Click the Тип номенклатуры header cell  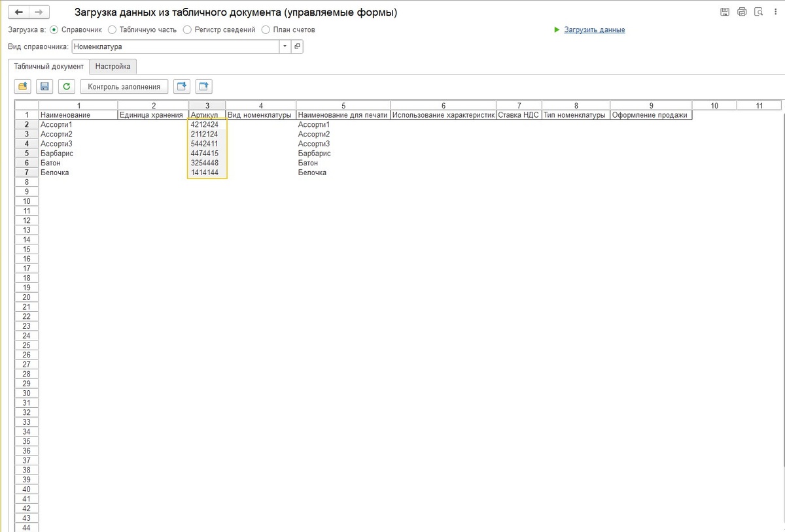click(576, 115)
